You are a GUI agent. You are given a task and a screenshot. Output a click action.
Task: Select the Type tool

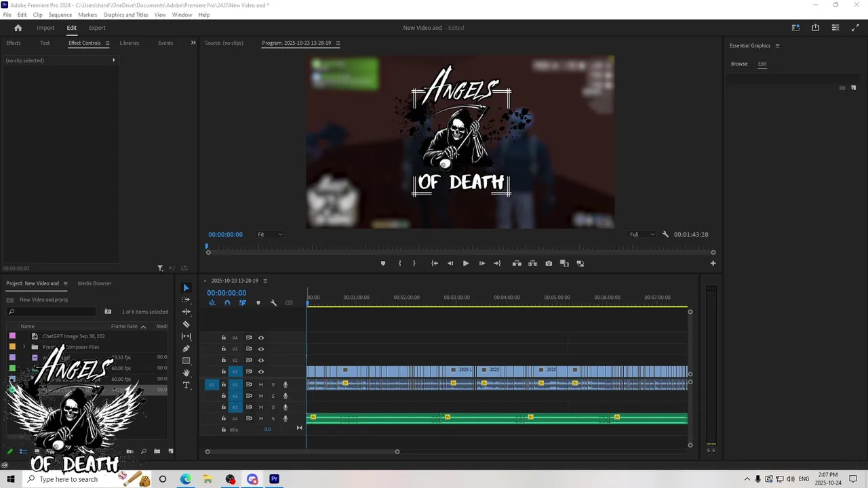pyautogui.click(x=186, y=385)
